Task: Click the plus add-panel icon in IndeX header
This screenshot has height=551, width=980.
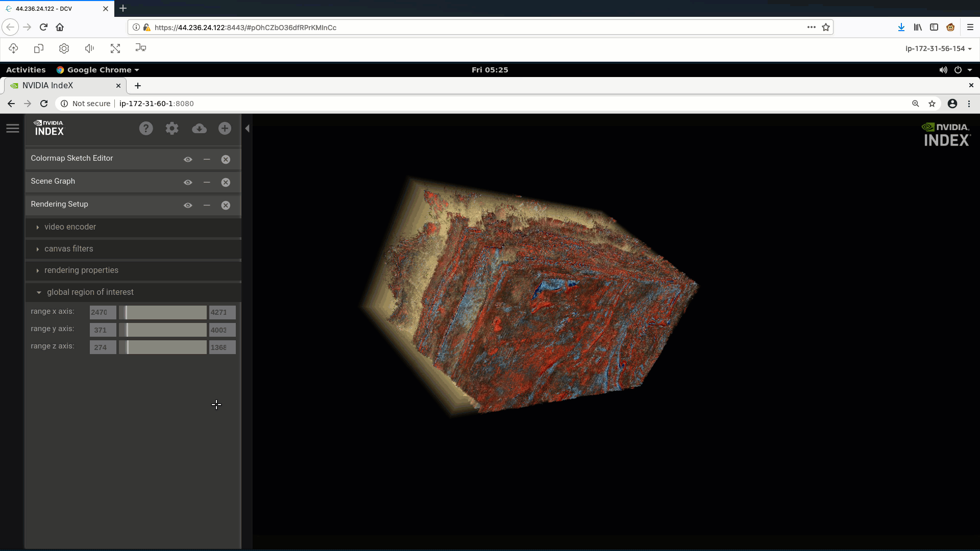Action: [x=225, y=129]
